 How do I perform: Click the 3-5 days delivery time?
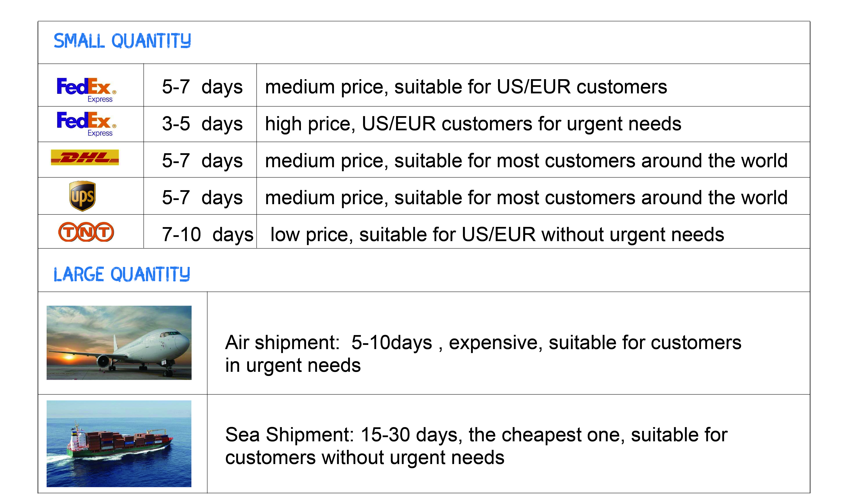click(x=202, y=124)
